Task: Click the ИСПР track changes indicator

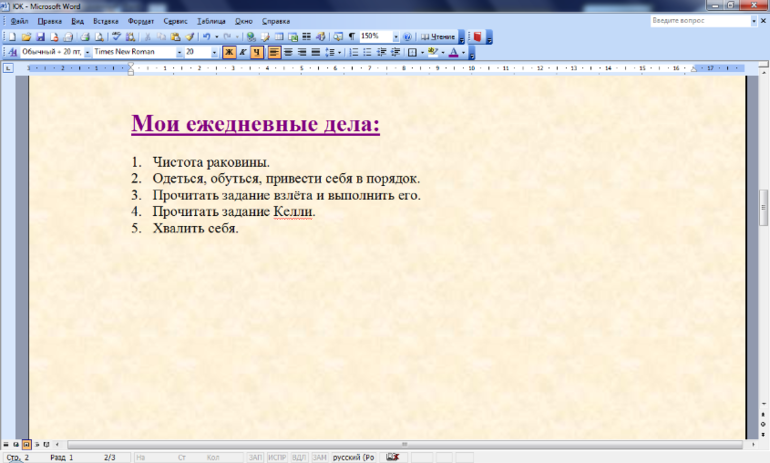Action: (x=278, y=457)
